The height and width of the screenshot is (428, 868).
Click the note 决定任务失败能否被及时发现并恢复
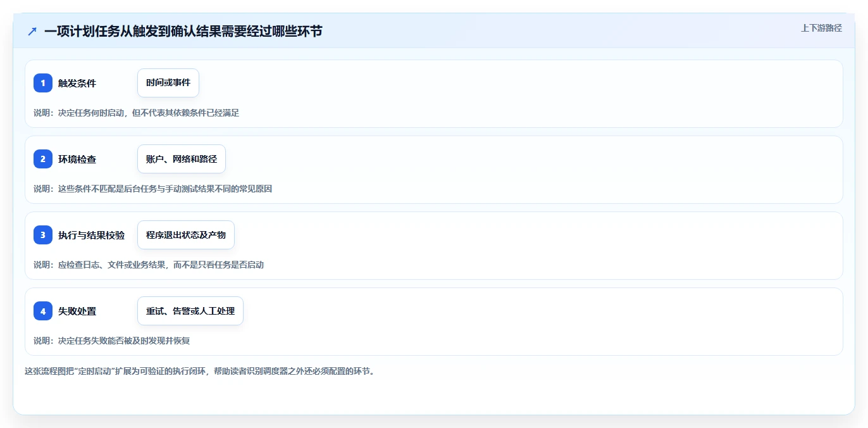click(111, 341)
